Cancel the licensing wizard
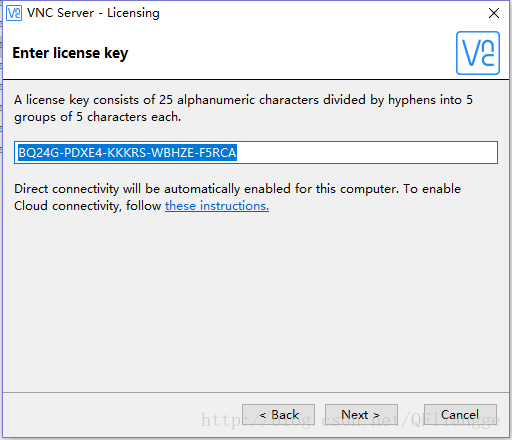 [460, 415]
